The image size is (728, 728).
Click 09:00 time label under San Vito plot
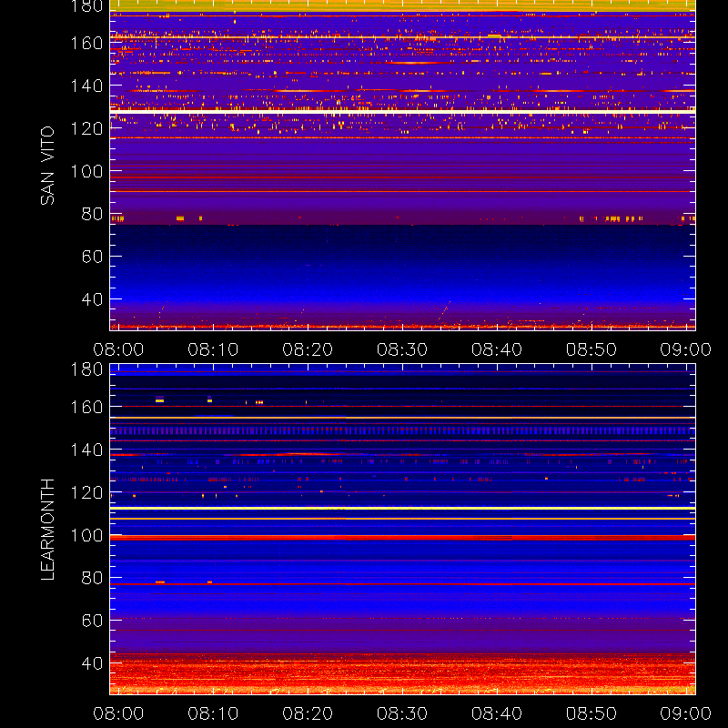pyautogui.click(x=686, y=349)
